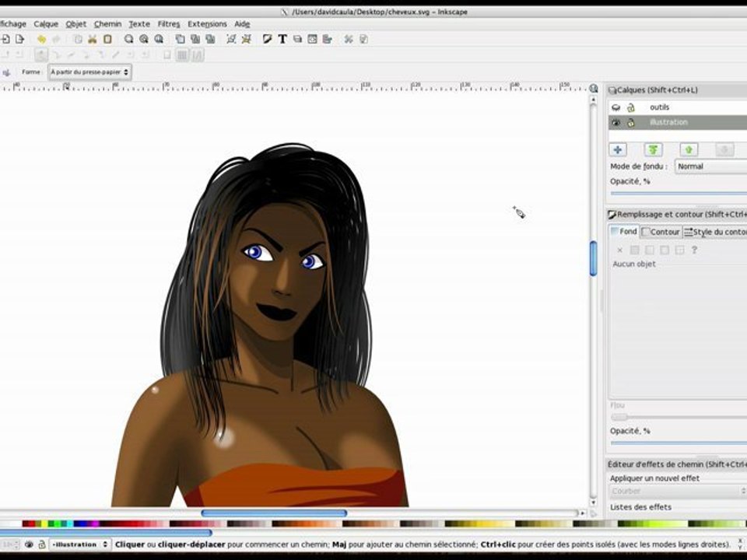The width and height of the screenshot is (747, 560).
Task: Click the yellow Undo arrow icon
Action: (41, 39)
